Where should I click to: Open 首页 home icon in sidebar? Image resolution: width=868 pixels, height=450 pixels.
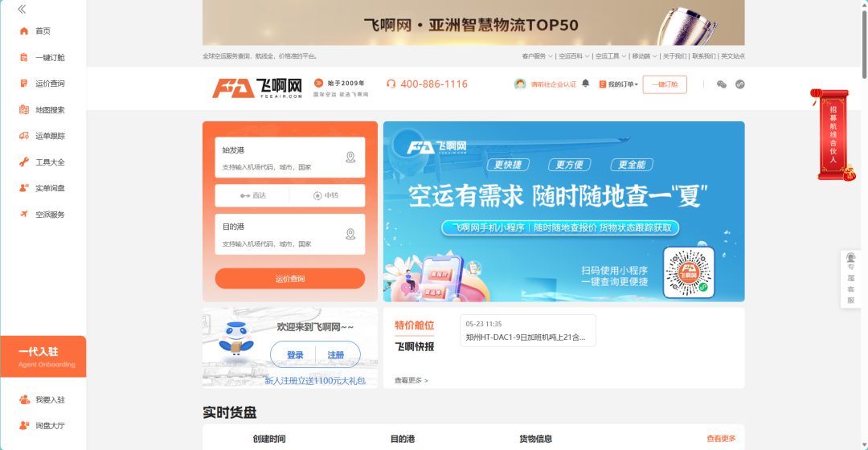pos(24,31)
